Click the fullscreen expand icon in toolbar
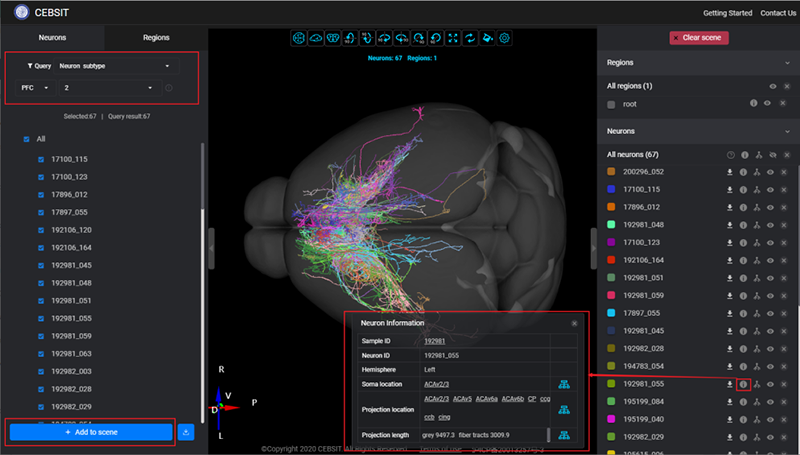 pyautogui.click(x=453, y=38)
